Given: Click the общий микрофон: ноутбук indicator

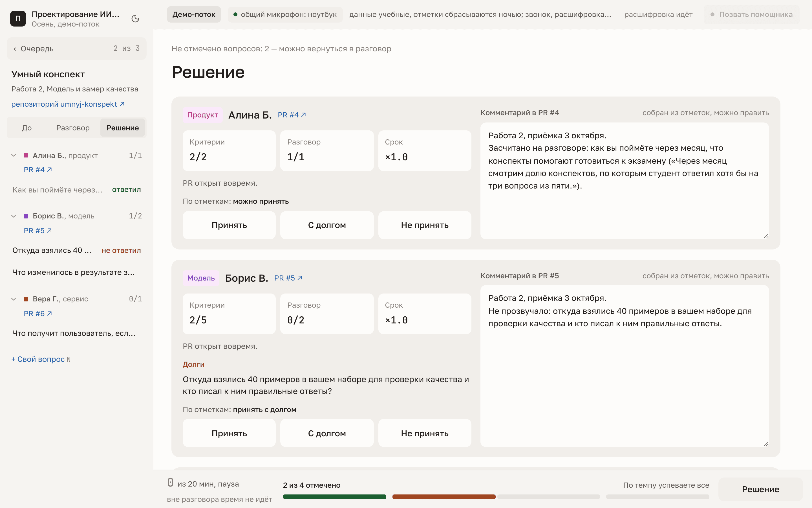Looking at the screenshot, I should tap(285, 14).
